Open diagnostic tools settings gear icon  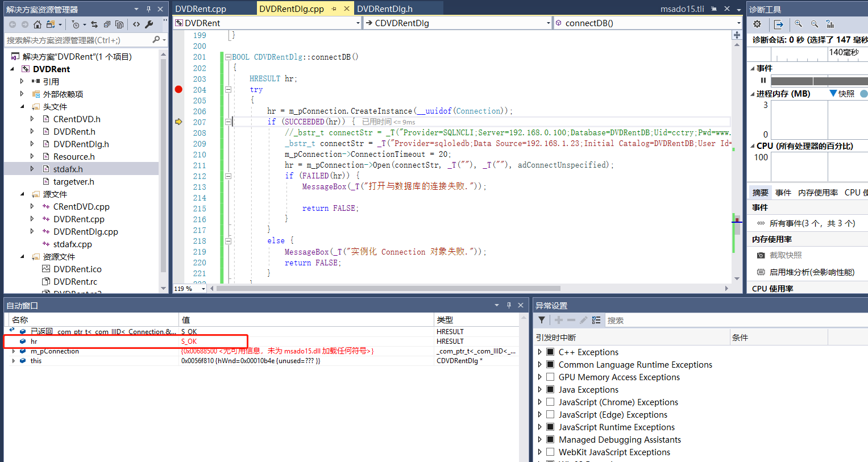click(x=757, y=24)
